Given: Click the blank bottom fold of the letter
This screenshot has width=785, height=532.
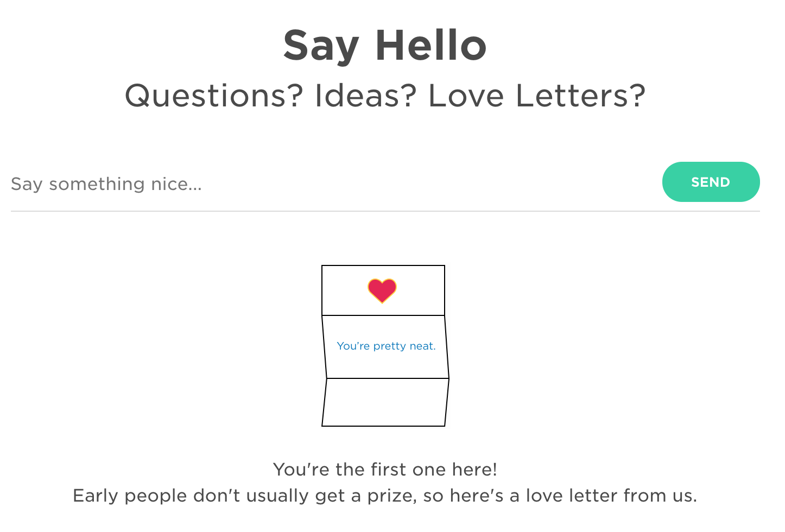Looking at the screenshot, I should 385,402.
